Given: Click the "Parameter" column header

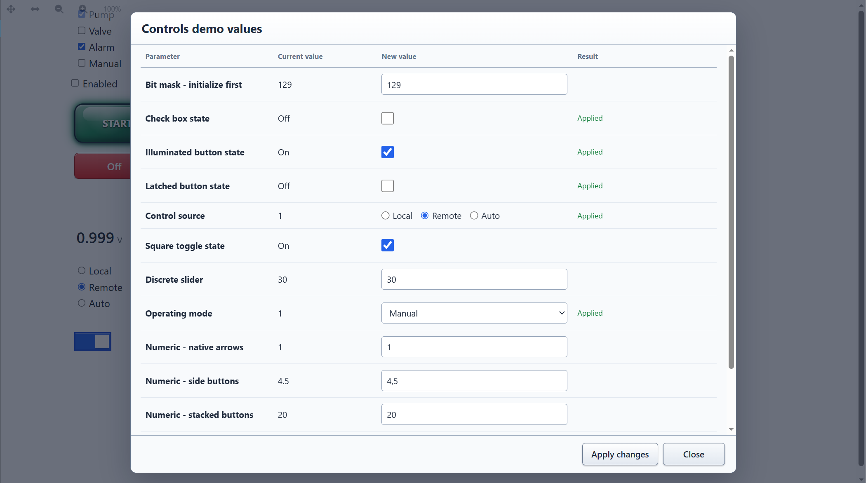Looking at the screenshot, I should 162,56.
